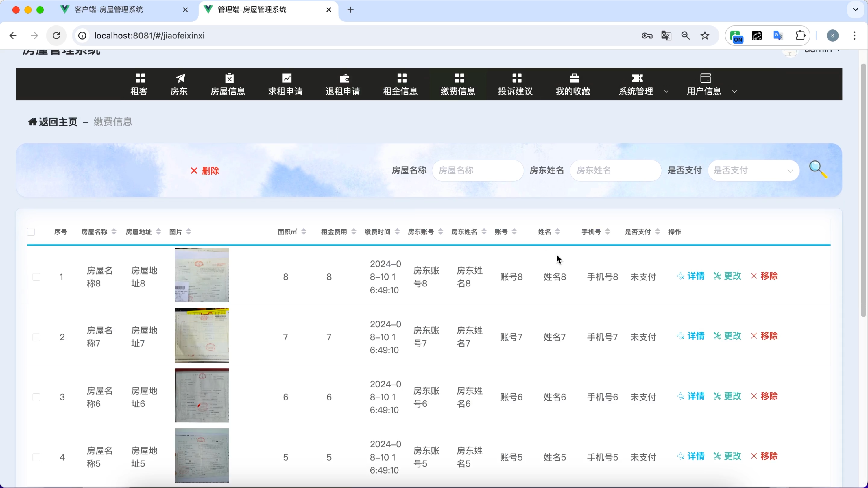Toggle the select-all header checkbox
The image size is (868, 488).
tap(31, 232)
